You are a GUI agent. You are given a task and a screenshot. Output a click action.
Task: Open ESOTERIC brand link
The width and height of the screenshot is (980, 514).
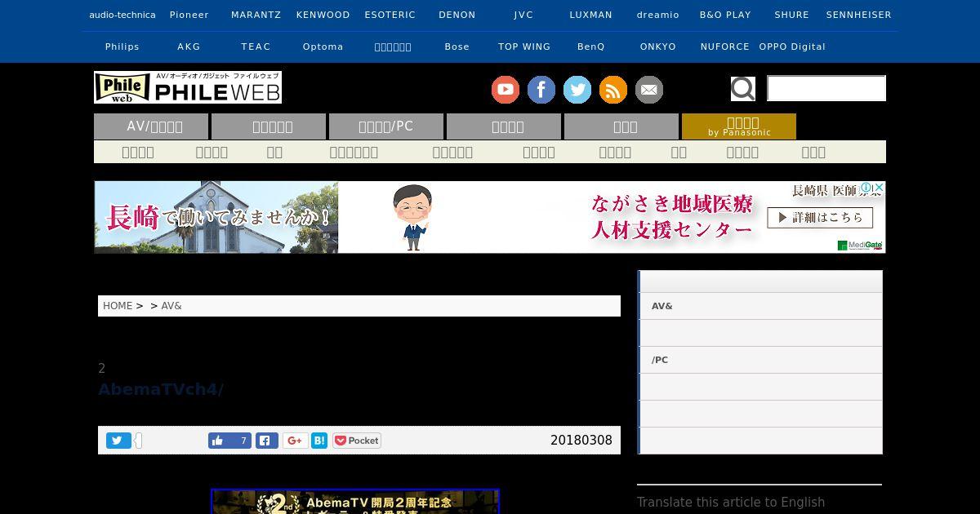tap(390, 15)
